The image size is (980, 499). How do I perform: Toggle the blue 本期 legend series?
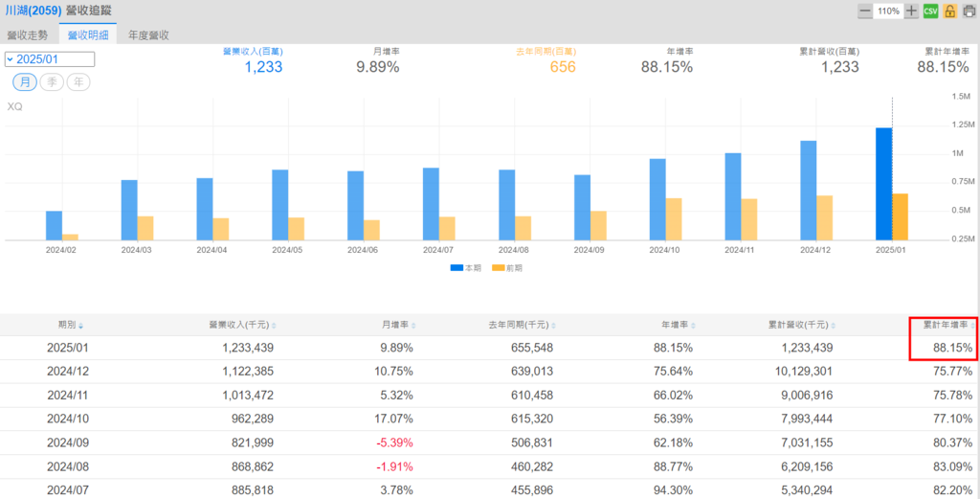click(x=466, y=267)
